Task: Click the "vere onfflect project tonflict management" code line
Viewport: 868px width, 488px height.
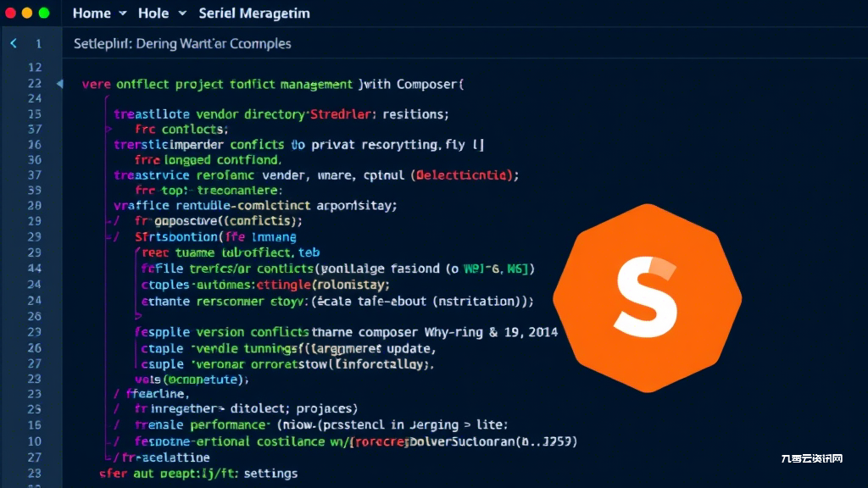Action: [273, 84]
